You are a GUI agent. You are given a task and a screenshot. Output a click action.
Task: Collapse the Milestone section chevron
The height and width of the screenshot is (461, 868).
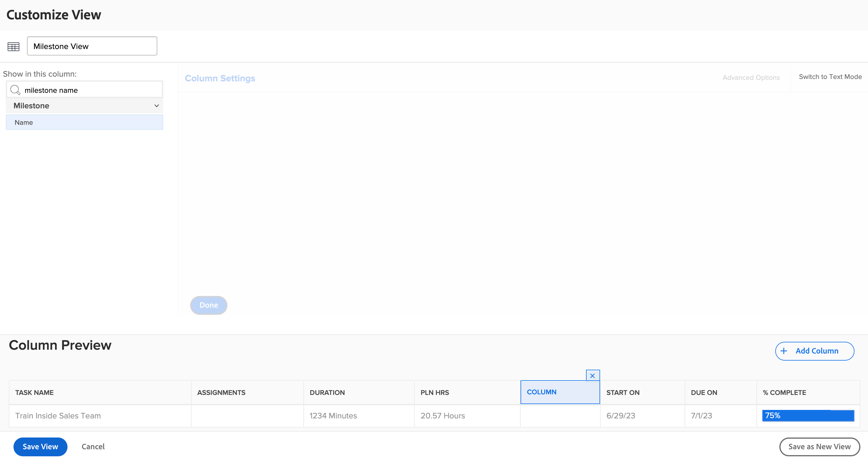tap(156, 106)
